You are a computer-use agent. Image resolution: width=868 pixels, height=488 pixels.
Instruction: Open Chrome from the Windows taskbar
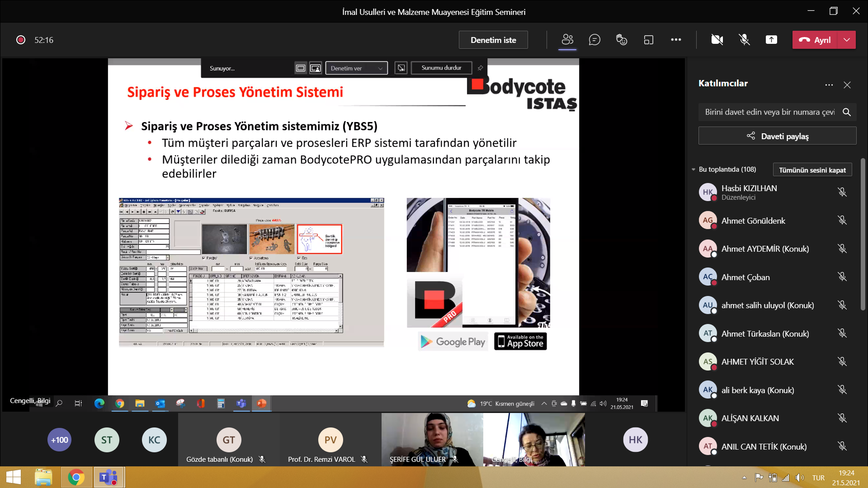coord(76,477)
